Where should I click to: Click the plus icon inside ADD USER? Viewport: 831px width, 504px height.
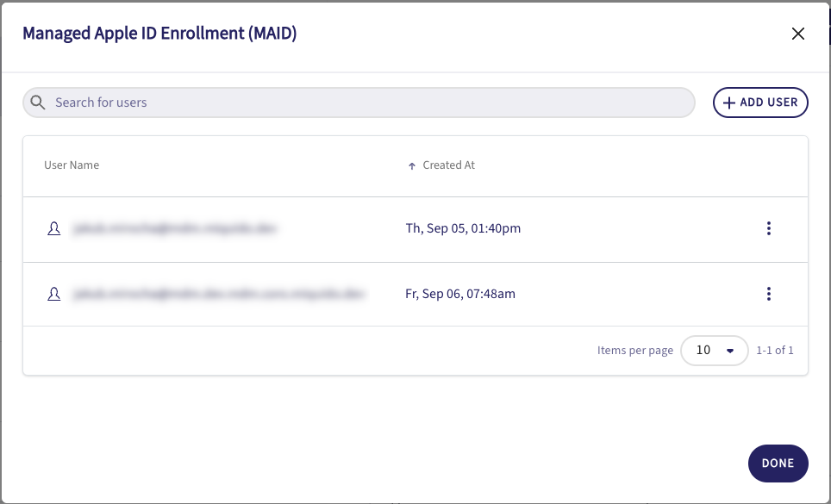(x=729, y=102)
